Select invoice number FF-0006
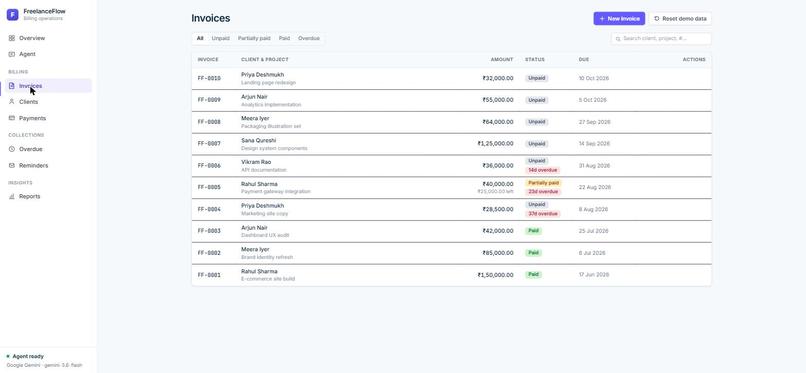Viewport: 806px width, 373px height. (x=209, y=165)
